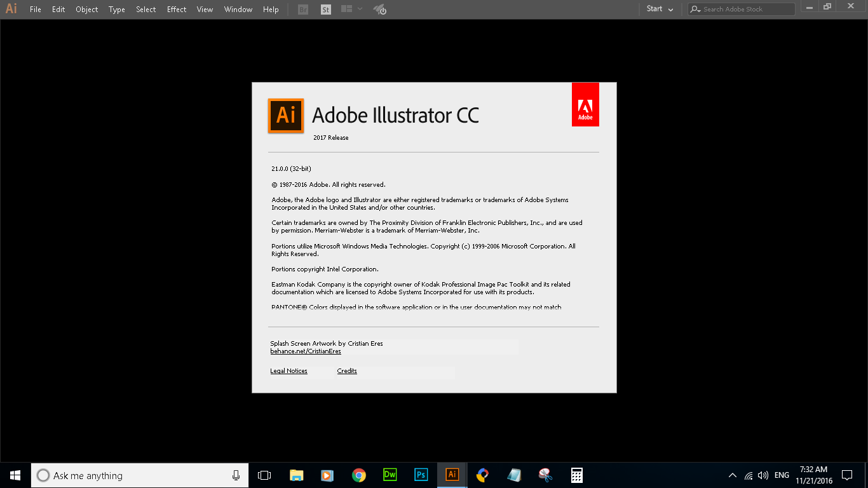Screen dimensions: 868x488
Task: Click the search magnifier icon for Adobe Stock
Action: click(x=696, y=10)
